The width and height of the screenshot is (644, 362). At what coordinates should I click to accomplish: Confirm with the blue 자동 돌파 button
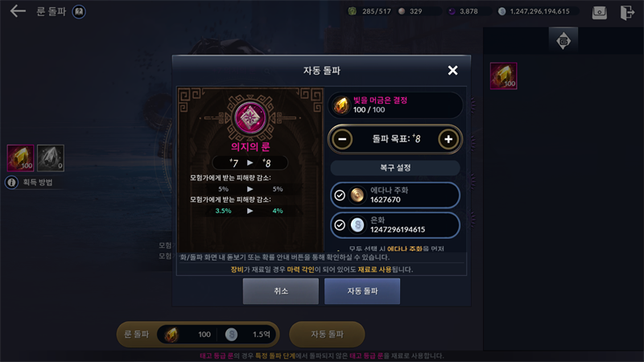[361, 291]
